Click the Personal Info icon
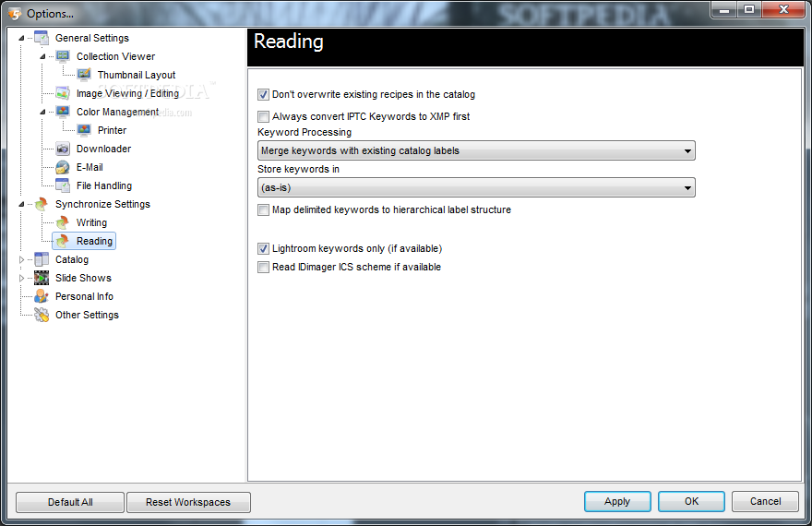812x526 pixels. 41,296
